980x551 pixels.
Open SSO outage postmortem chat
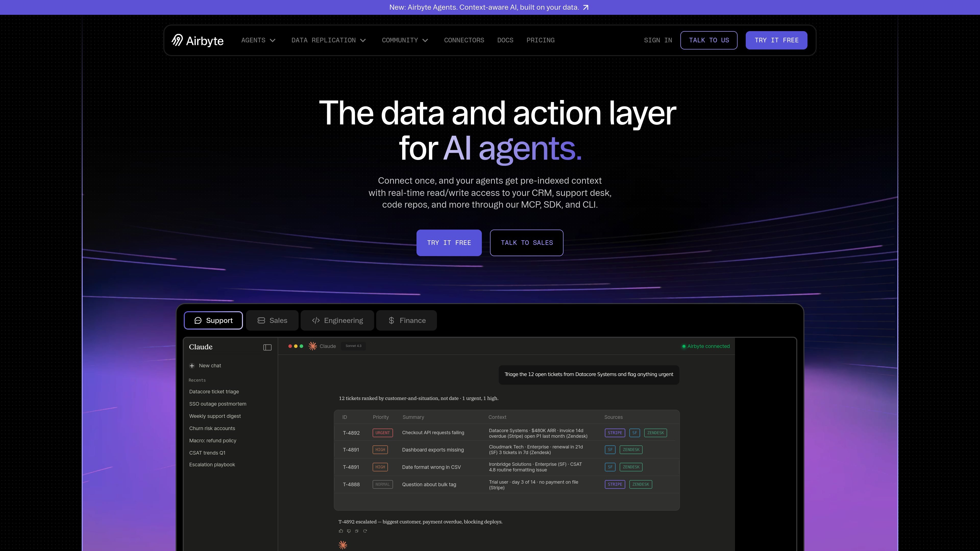218,404
